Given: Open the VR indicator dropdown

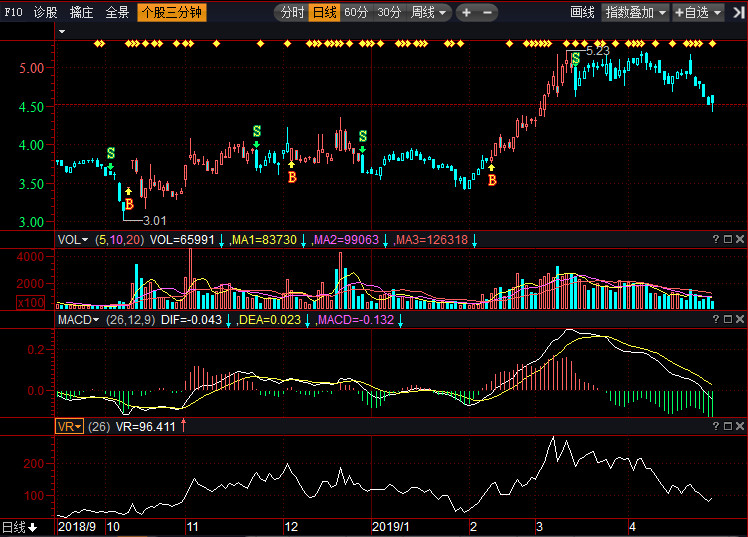Looking at the screenshot, I should click(70, 426).
